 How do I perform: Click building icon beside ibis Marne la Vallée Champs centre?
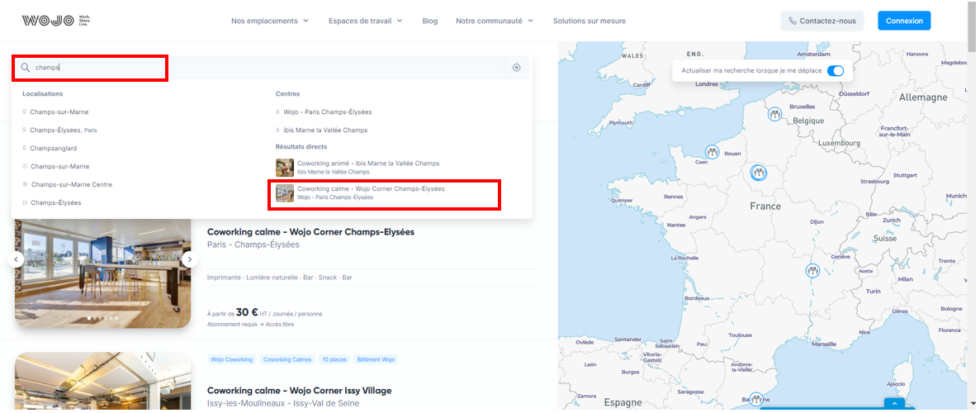coord(277,131)
